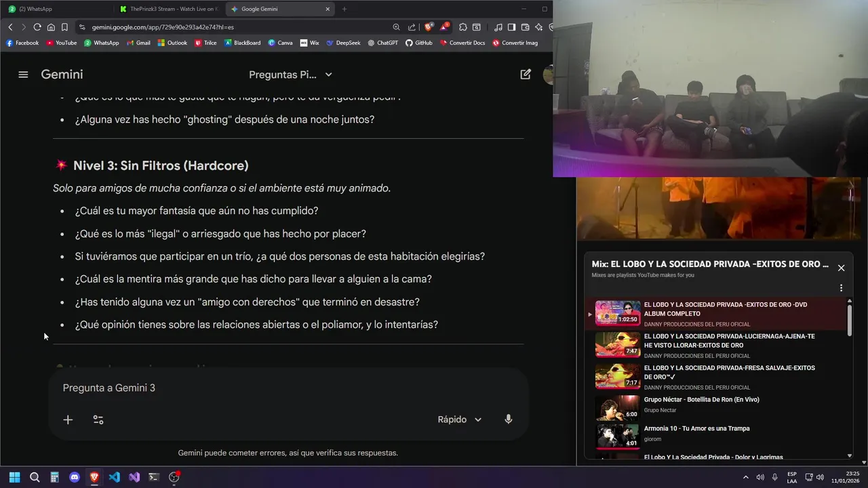This screenshot has width=868, height=488.
Task: Open the WhatsApp bookmark
Action: [x=102, y=43]
